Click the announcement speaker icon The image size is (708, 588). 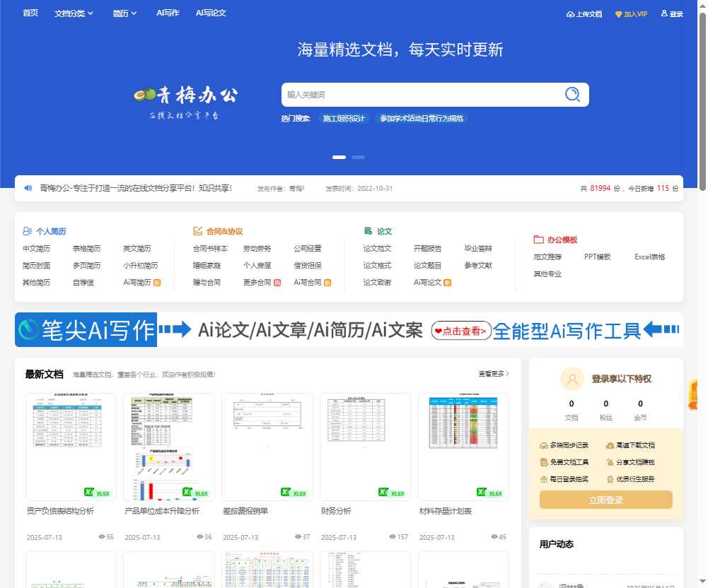tap(27, 187)
